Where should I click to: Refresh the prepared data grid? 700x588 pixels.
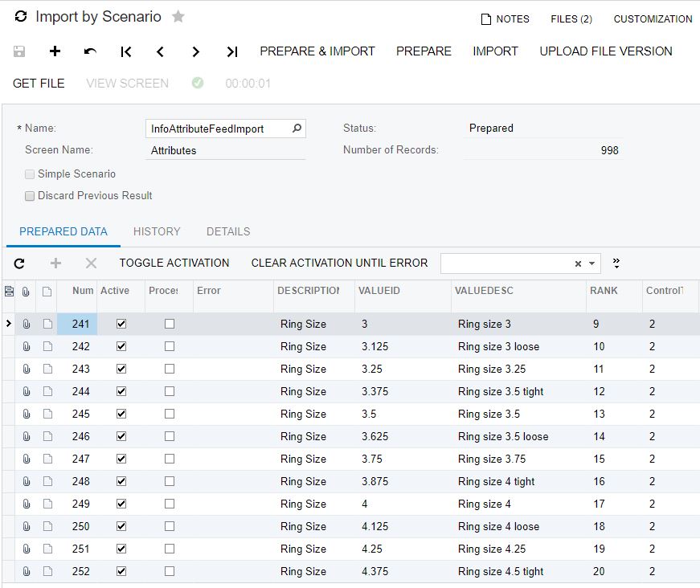[x=19, y=263]
